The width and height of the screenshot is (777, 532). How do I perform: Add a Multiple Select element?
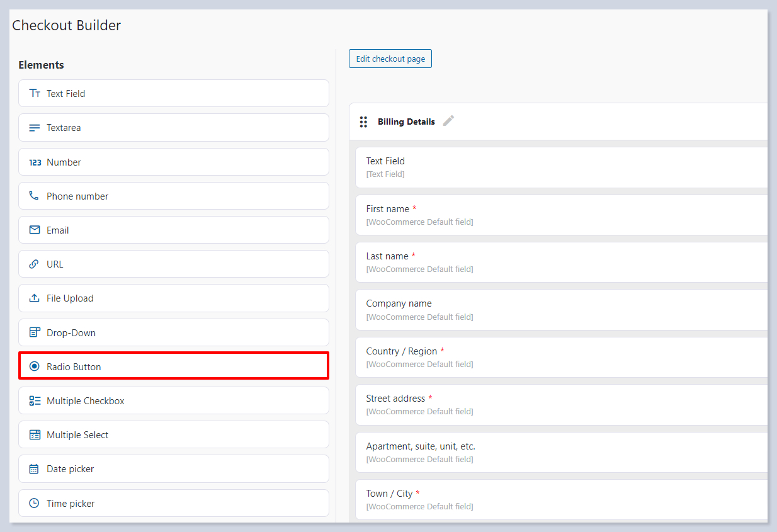(x=173, y=435)
